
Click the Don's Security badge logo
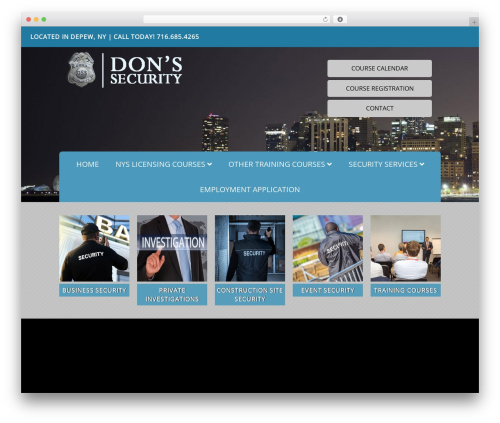81,69
